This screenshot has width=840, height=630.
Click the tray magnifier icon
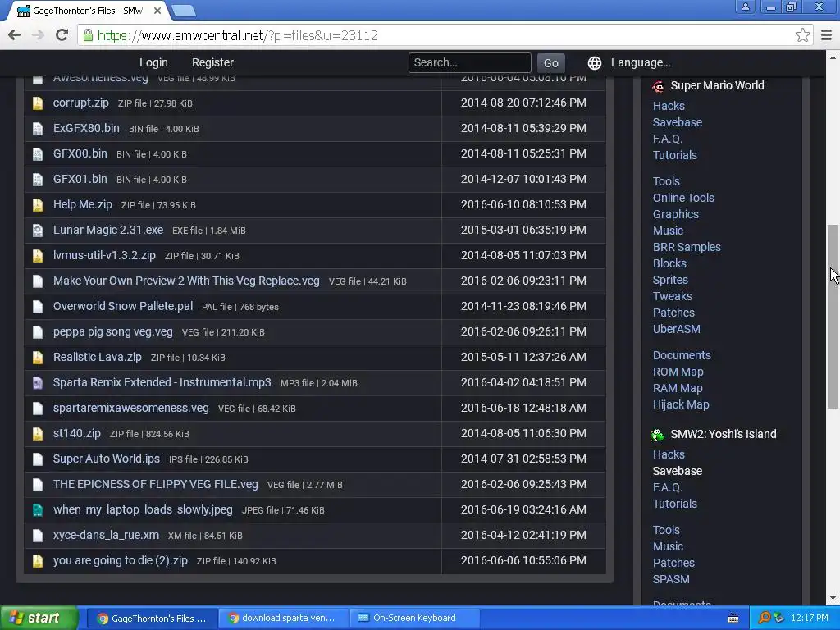pyautogui.click(x=764, y=619)
